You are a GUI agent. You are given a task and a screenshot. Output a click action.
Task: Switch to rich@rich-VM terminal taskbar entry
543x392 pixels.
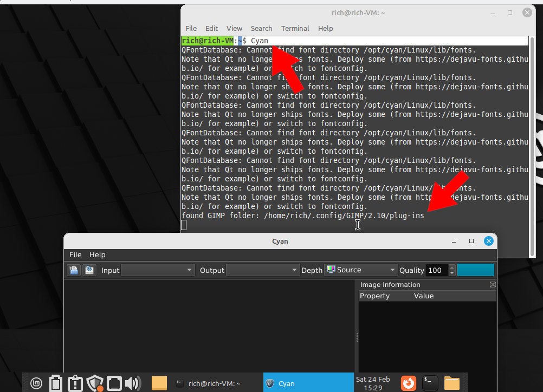[214, 383]
